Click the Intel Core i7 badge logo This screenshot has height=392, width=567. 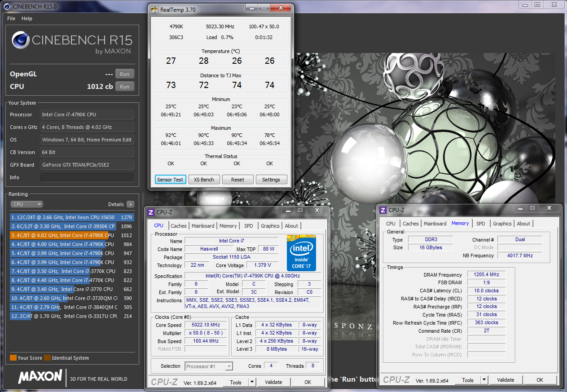tap(301, 253)
